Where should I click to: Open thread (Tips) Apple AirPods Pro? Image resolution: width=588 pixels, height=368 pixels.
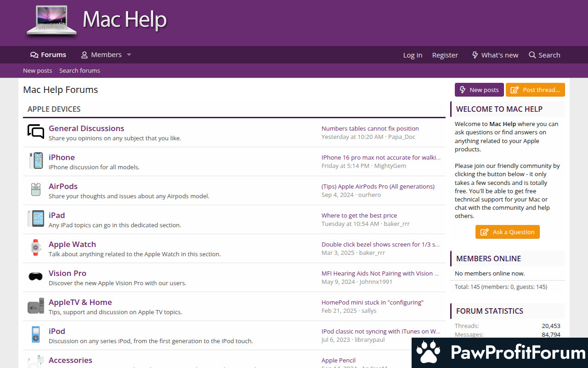tap(378, 186)
